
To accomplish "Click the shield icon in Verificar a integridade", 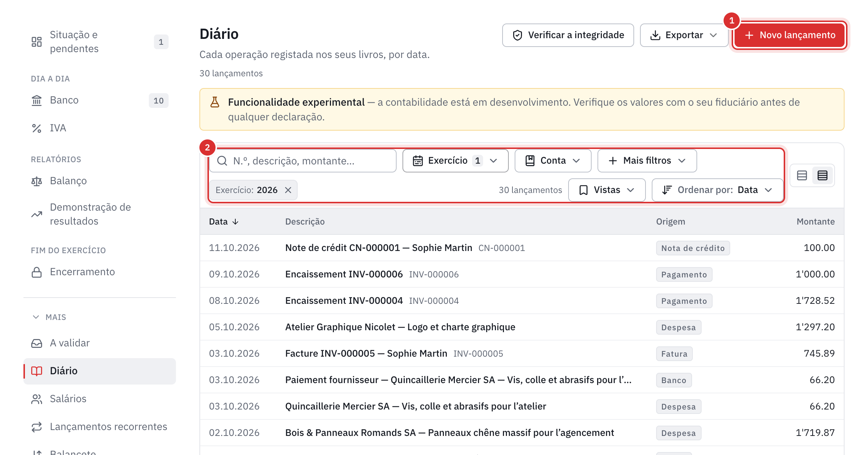I will 517,35.
